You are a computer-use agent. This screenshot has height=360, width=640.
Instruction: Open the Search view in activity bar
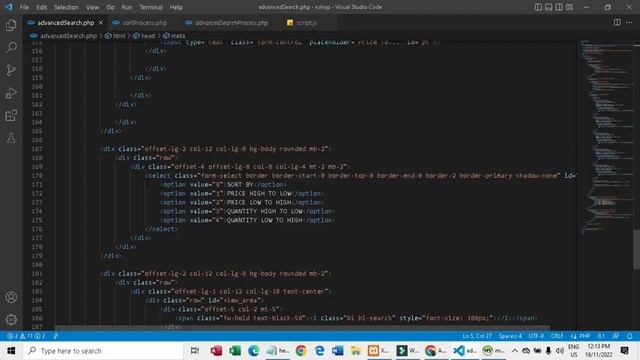(11, 48)
